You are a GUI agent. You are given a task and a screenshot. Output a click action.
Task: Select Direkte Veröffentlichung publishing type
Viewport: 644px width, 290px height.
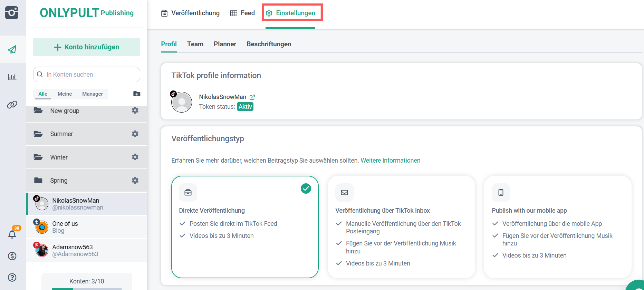245,226
